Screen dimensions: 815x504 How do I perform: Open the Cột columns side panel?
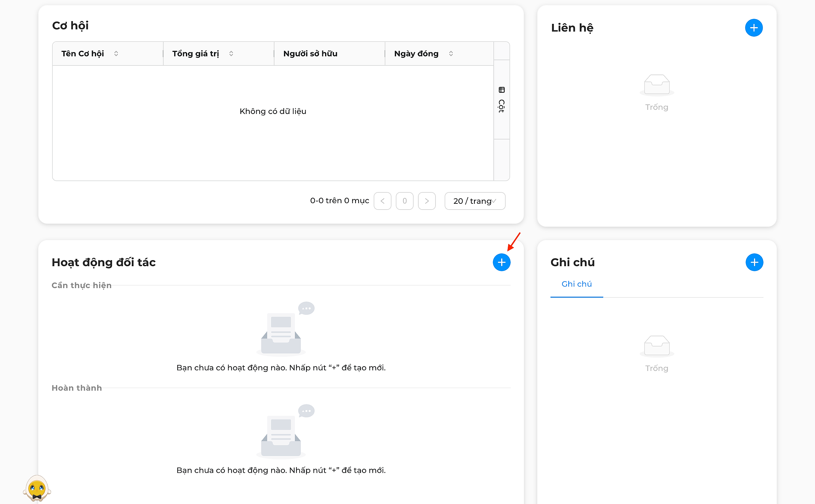coord(501,100)
